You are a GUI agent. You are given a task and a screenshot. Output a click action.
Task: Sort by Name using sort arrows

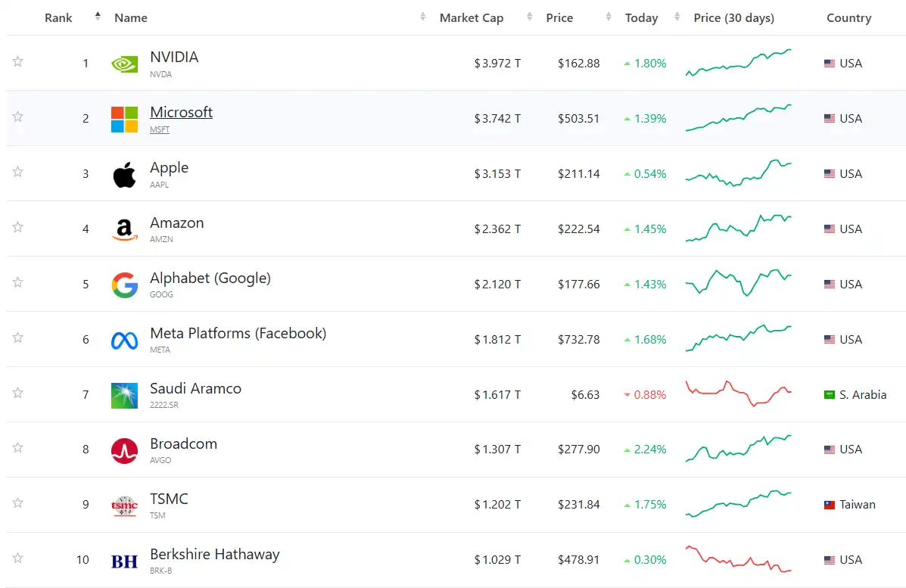point(423,17)
